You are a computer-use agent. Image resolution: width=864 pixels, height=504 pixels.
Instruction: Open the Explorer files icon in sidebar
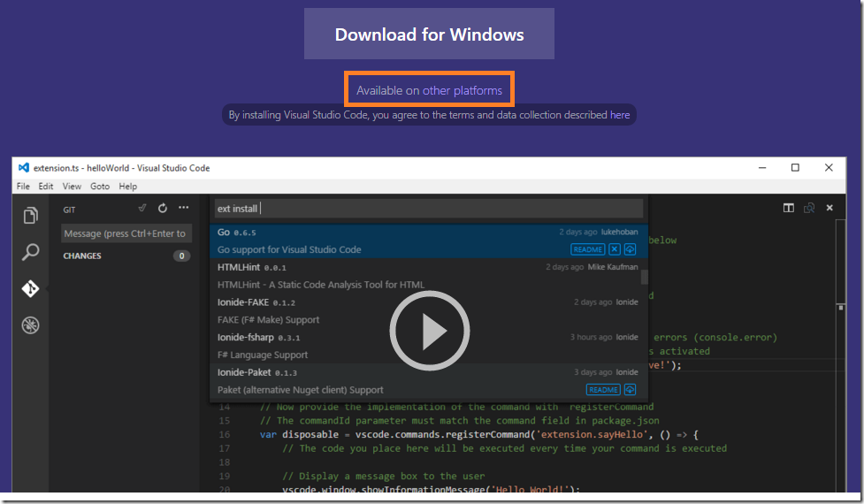30,216
